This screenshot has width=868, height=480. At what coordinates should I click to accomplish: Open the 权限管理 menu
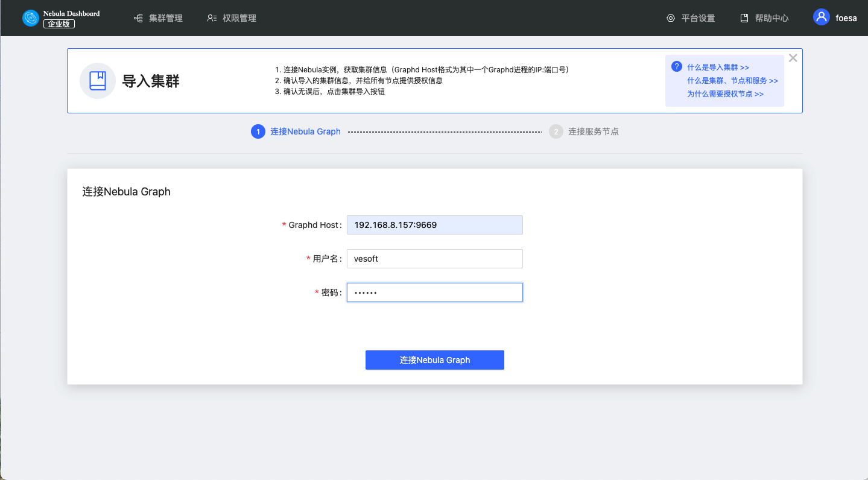pyautogui.click(x=239, y=18)
